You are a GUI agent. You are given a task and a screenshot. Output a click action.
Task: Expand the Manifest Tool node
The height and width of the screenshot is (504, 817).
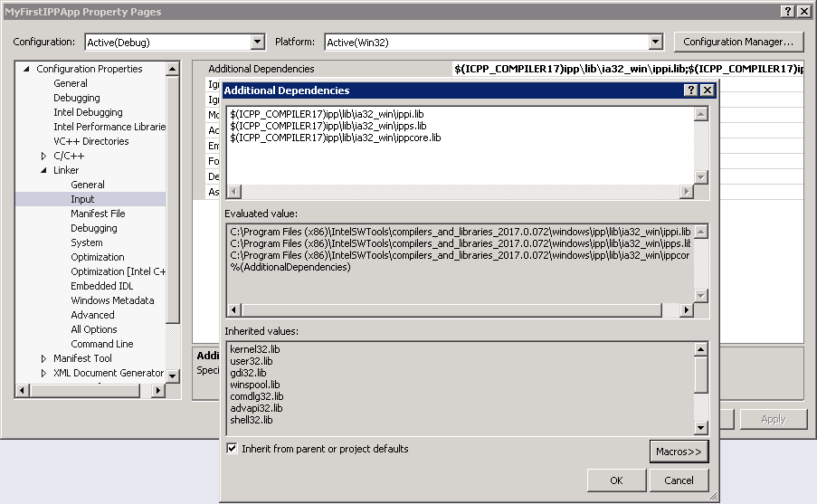tap(43, 358)
